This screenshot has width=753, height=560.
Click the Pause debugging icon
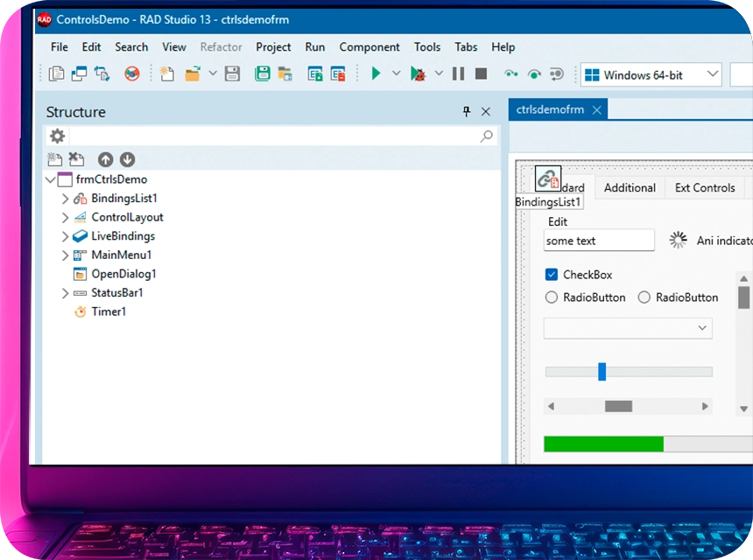[458, 74]
